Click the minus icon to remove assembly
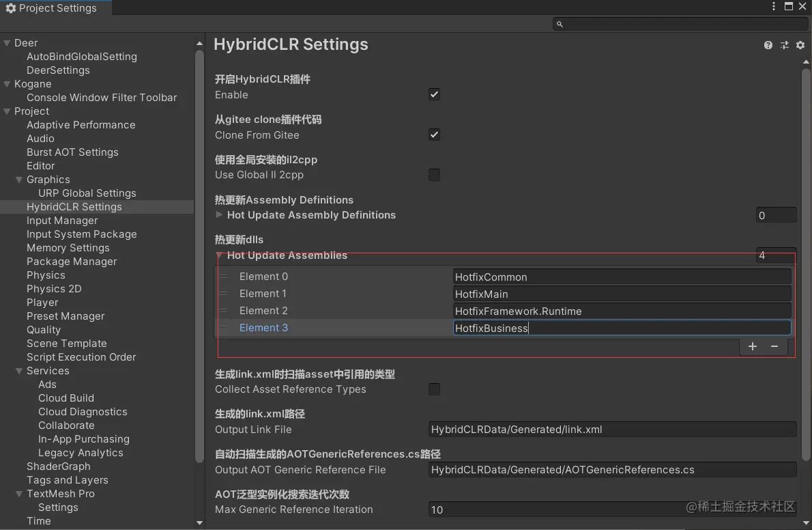 point(774,346)
